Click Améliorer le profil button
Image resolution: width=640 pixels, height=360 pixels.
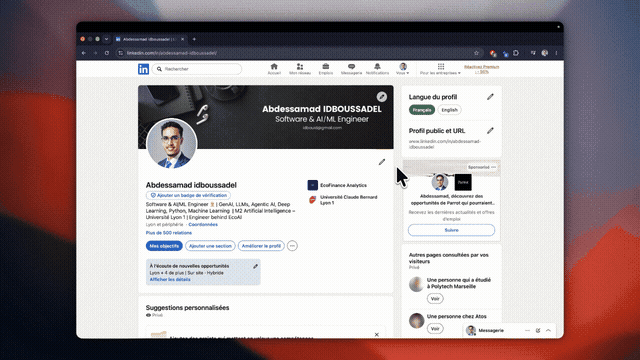(261, 246)
